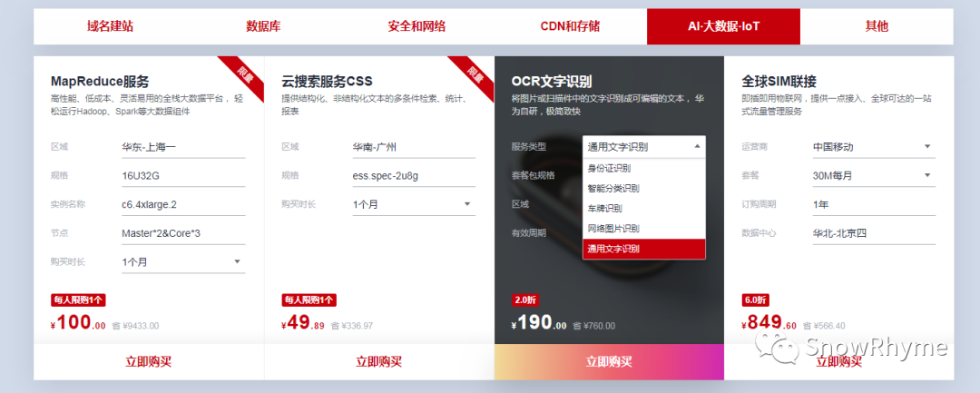Click MapReduce 每人限购1个 badge

coord(78,300)
